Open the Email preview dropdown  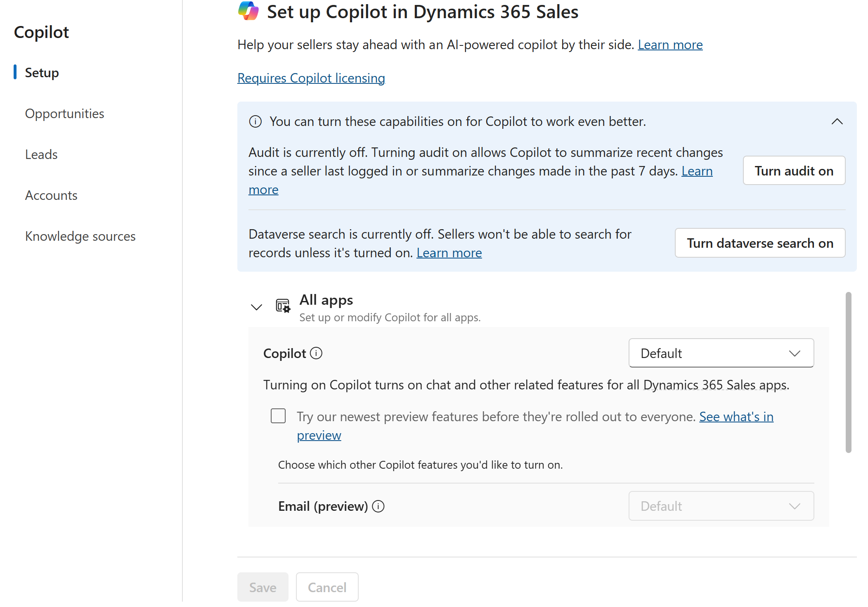point(721,506)
